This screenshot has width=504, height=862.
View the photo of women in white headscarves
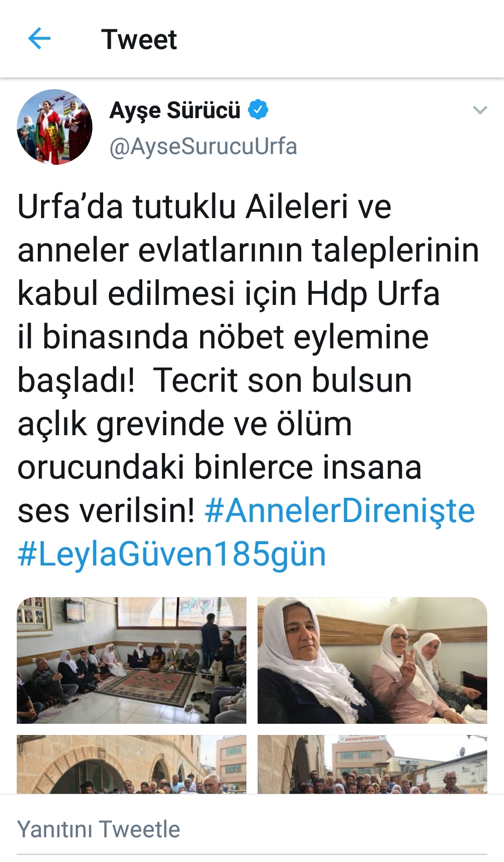tap(372, 660)
